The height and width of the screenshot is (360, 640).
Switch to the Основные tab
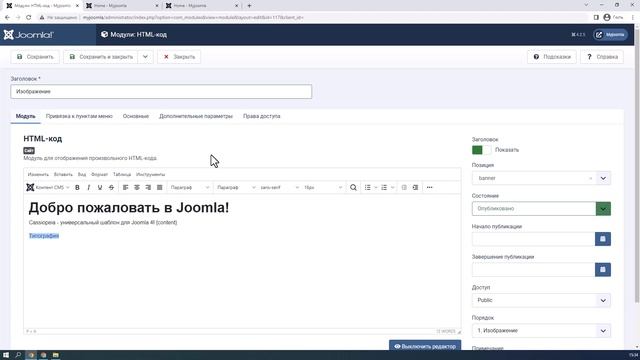pyautogui.click(x=136, y=116)
